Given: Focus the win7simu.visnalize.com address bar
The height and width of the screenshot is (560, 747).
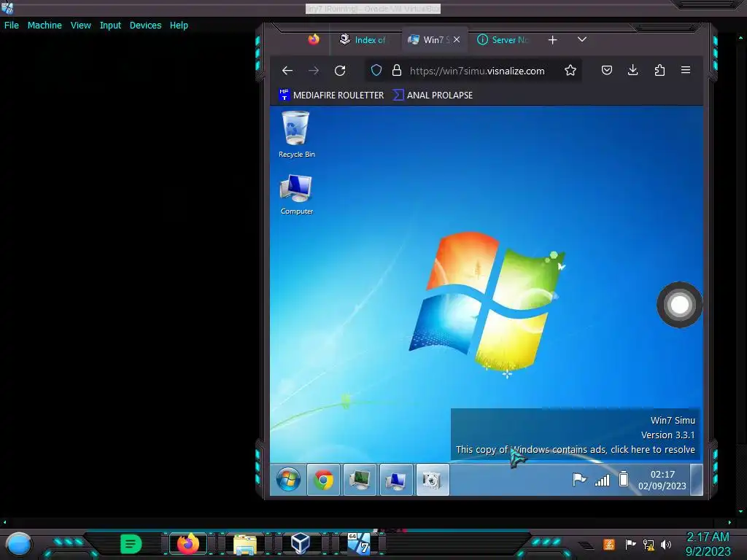Looking at the screenshot, I should click(x=477, y=71).
